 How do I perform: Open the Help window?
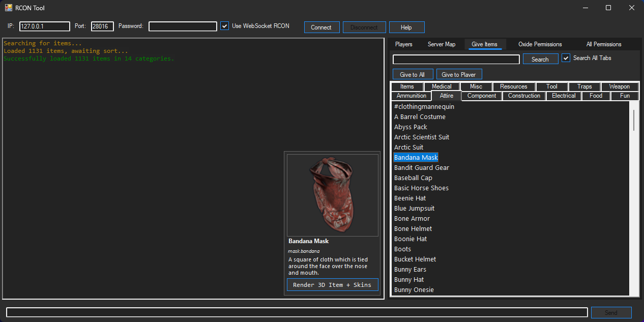pyautogui.click(x=406, y=26)
